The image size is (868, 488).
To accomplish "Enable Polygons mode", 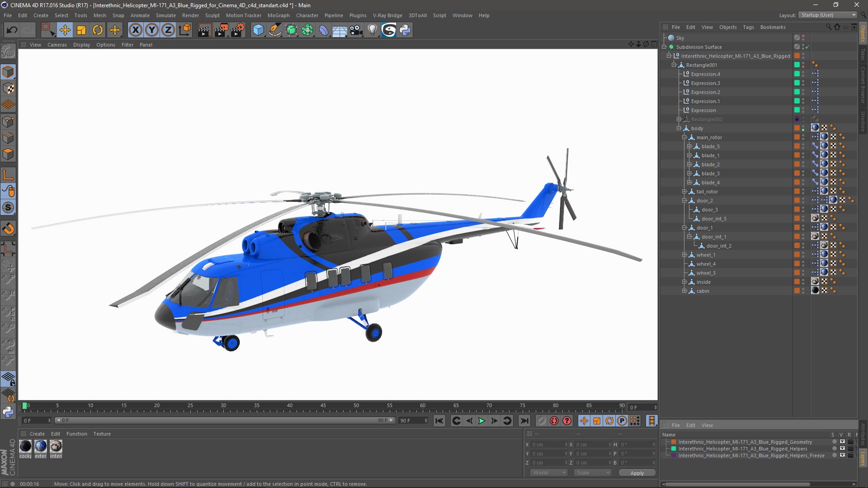I will 8,154.
